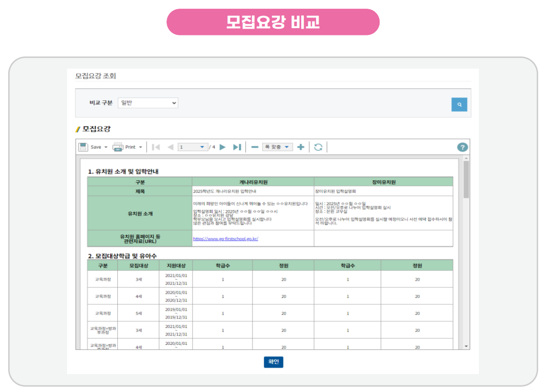Refresh the document viewer
The width and height of the screenshot is (544, 392).
click(318, 147)
